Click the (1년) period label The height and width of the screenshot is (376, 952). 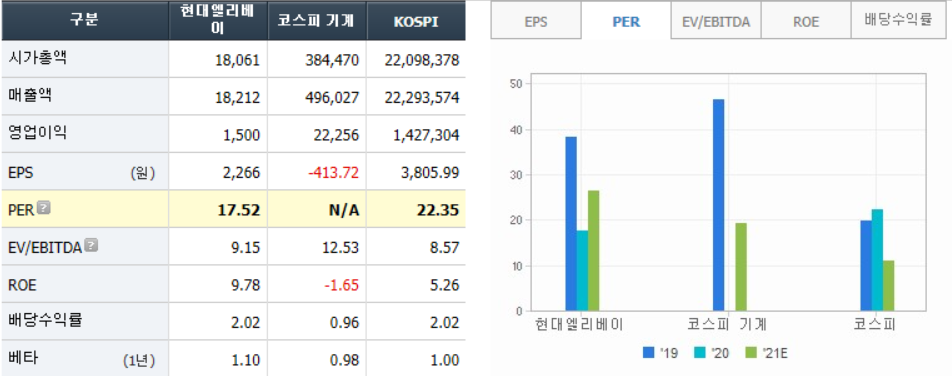tap(138, 361)
